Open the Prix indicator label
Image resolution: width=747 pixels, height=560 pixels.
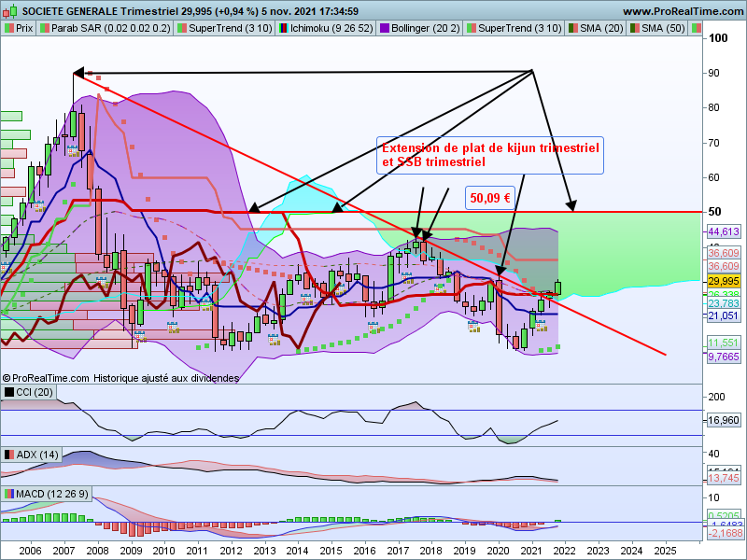click(x=19, y=29)
